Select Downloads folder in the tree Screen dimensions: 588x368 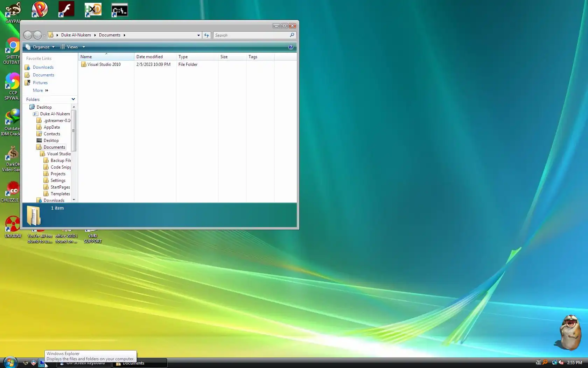click(x=54, y=200)
